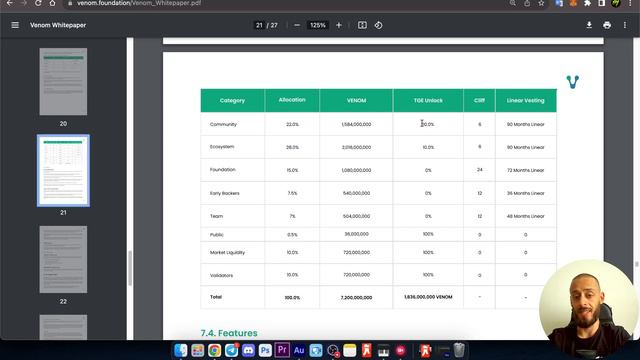Bookmark this page with the star
The width and height of the screenshot is (640, 360).
(x=541, y=3)
